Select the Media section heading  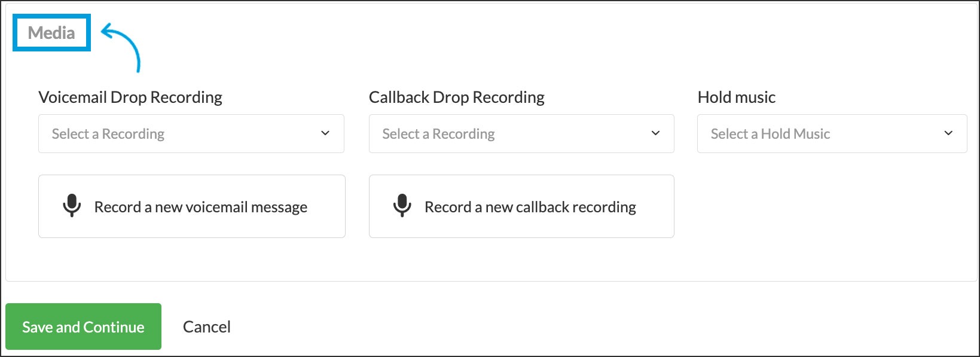[51, 33]
